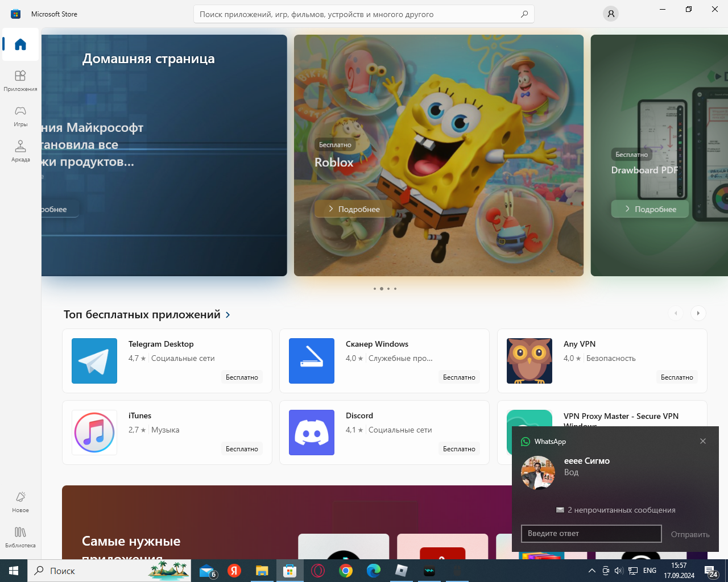Screen dimensions: 728x582
Task: Select the second carousel page dot
Action: (x=382, y=289)
